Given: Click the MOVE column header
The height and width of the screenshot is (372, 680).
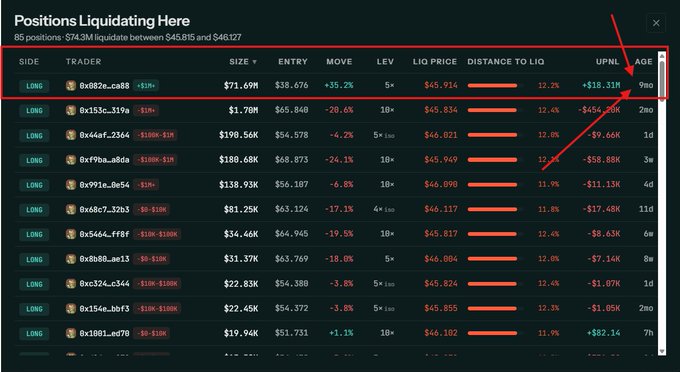Looking at the screenshot, I should pos(339,62).
